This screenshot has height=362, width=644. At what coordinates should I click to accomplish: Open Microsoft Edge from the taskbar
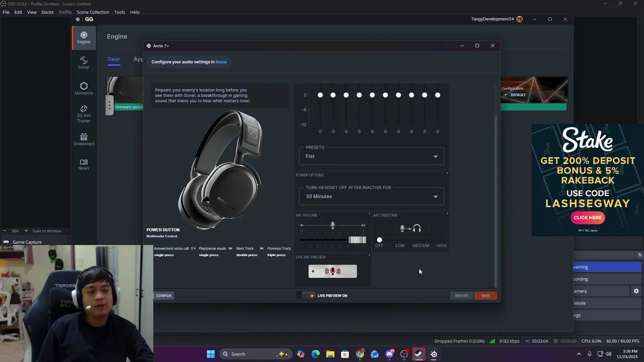[315, 354]
